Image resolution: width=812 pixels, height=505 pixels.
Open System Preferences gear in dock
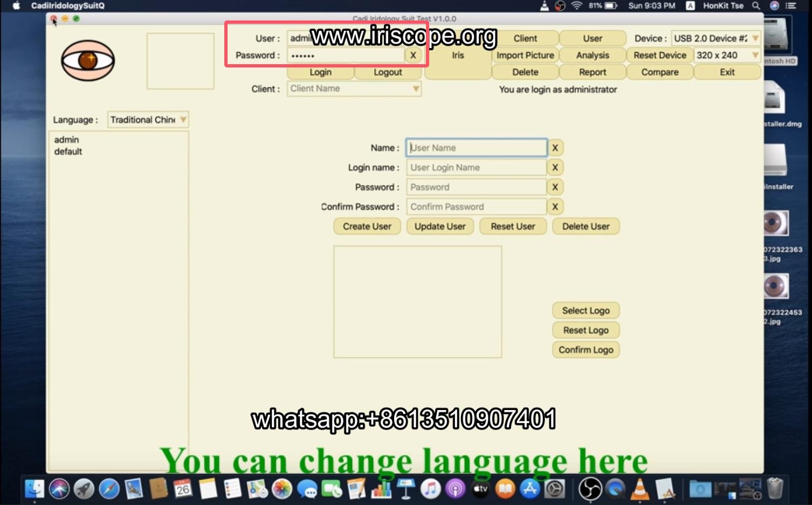[x=554, y=489]
